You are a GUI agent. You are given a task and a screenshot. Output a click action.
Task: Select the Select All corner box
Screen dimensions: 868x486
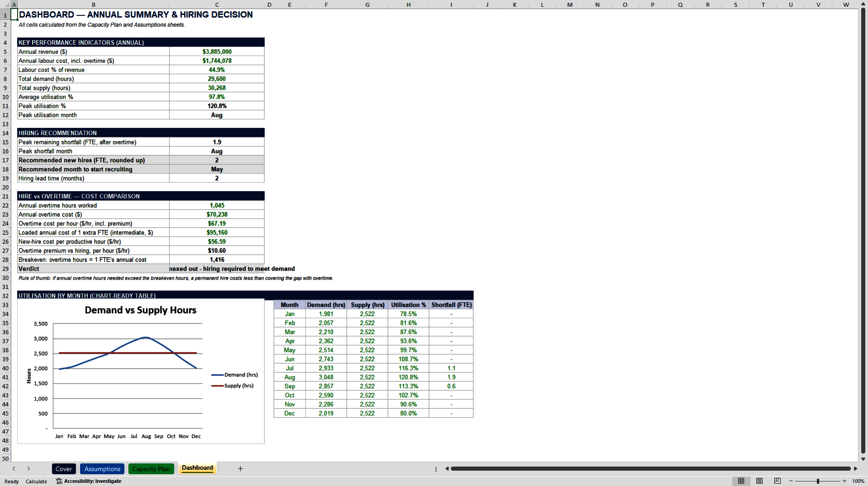(x=5, y=5)
